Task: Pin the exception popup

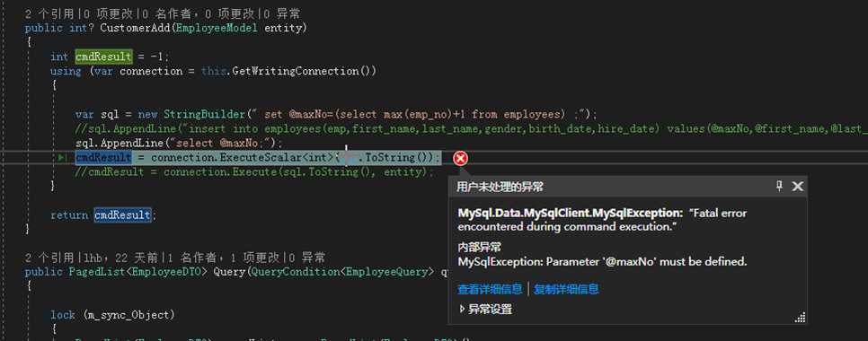Action: pos(779,187)
